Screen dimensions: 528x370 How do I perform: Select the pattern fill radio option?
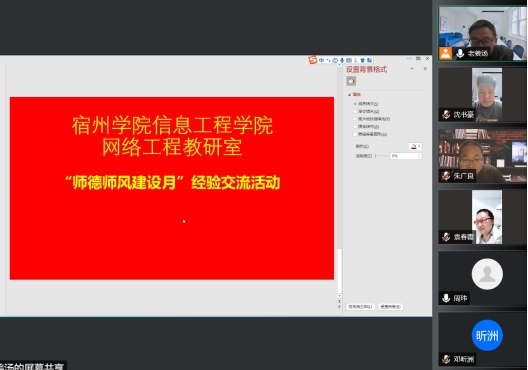(355, 127)
